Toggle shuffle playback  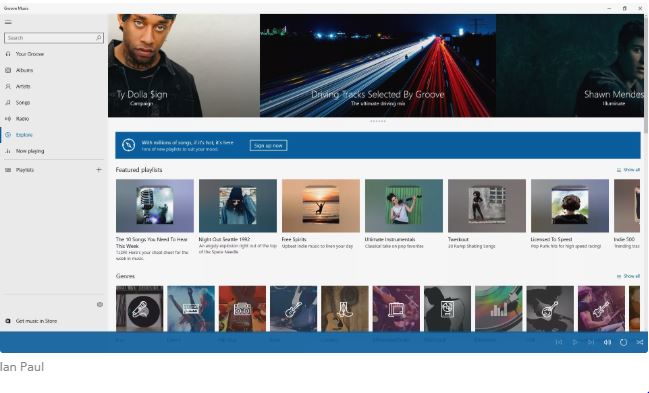pyautogui.click(x=639, y=342)
